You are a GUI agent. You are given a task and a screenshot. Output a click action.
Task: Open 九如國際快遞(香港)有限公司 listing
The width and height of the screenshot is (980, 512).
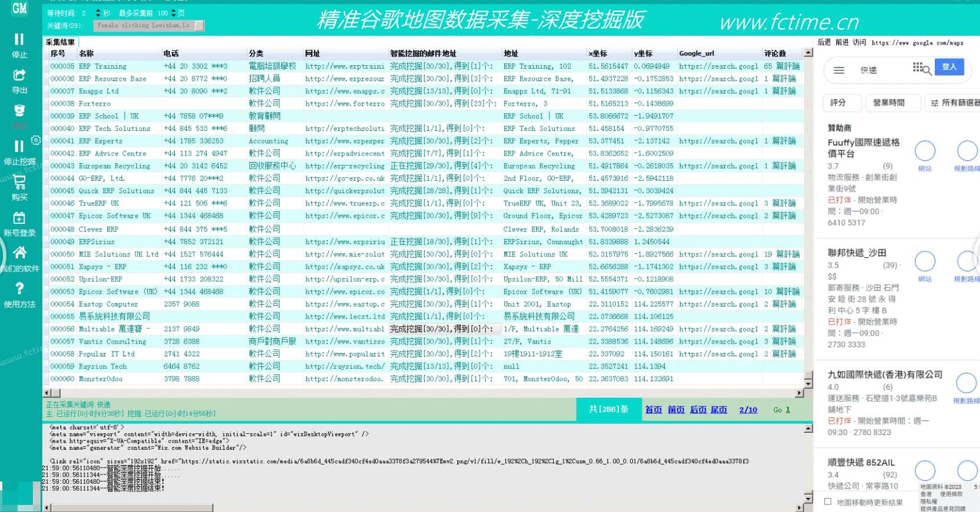coord(885,375)
